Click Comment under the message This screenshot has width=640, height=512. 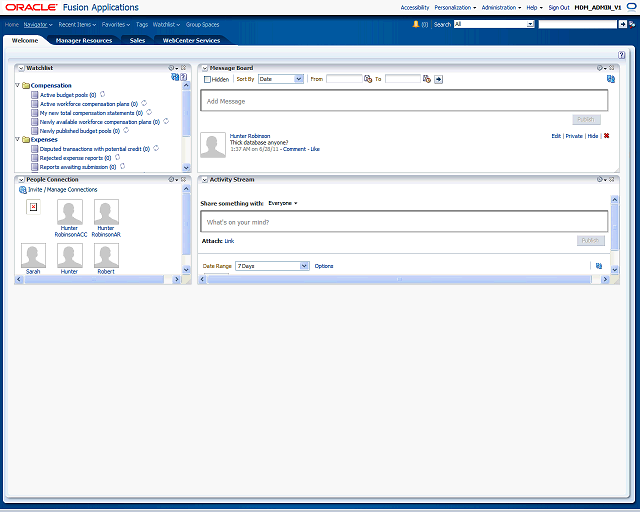coord(294,149)
